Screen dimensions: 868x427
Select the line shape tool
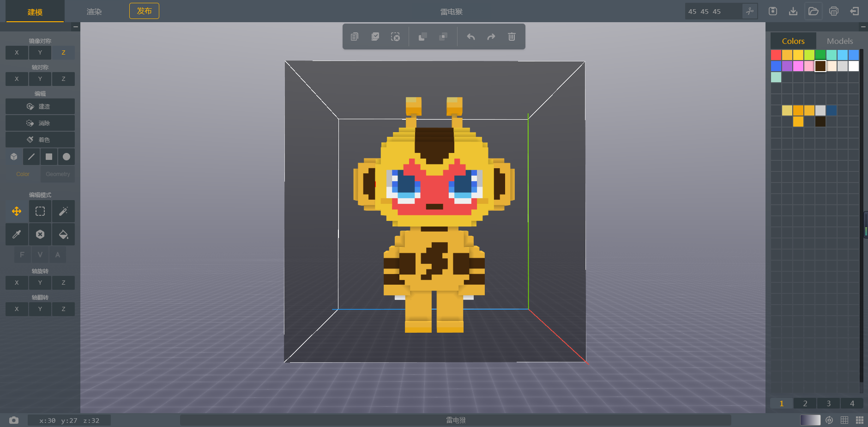coord(31,157)
